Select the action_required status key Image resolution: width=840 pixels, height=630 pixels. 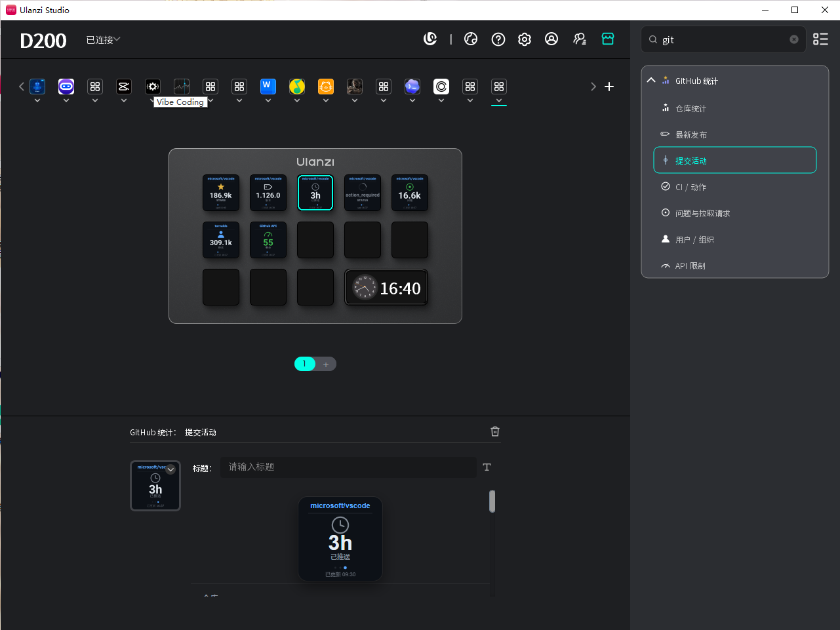pyautogui.click(x=363, y=193)
